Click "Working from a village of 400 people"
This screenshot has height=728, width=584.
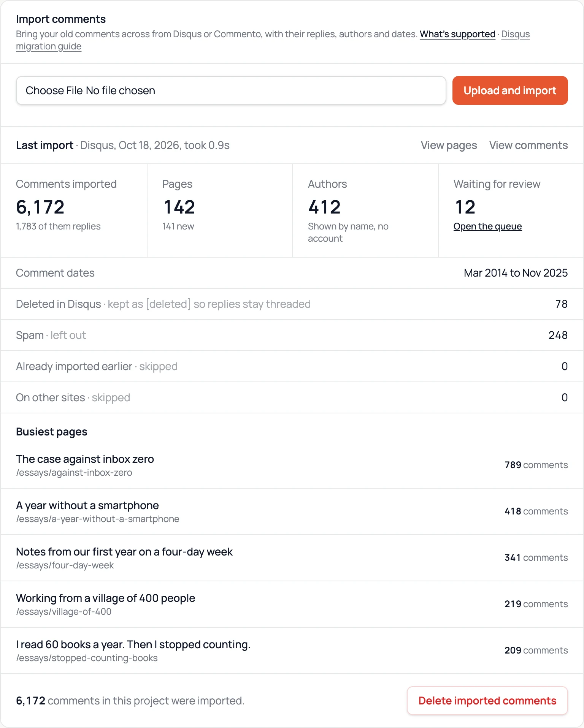coord(105,598)
